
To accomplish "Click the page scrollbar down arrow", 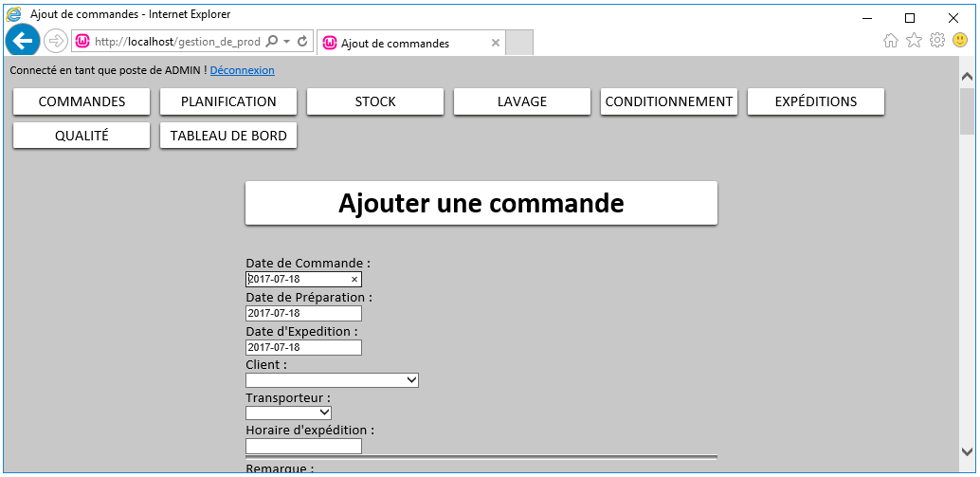I will [x=967, y=451].
